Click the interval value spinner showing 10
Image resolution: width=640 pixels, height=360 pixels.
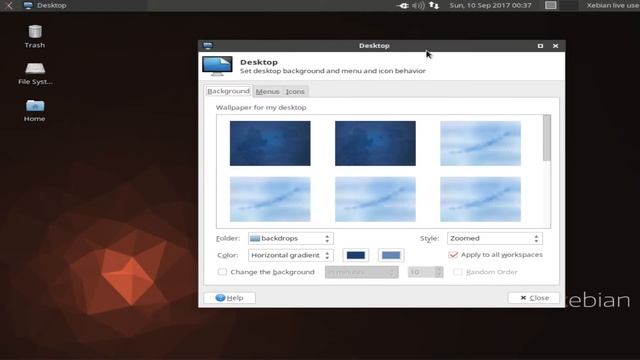tap(425, 272)
